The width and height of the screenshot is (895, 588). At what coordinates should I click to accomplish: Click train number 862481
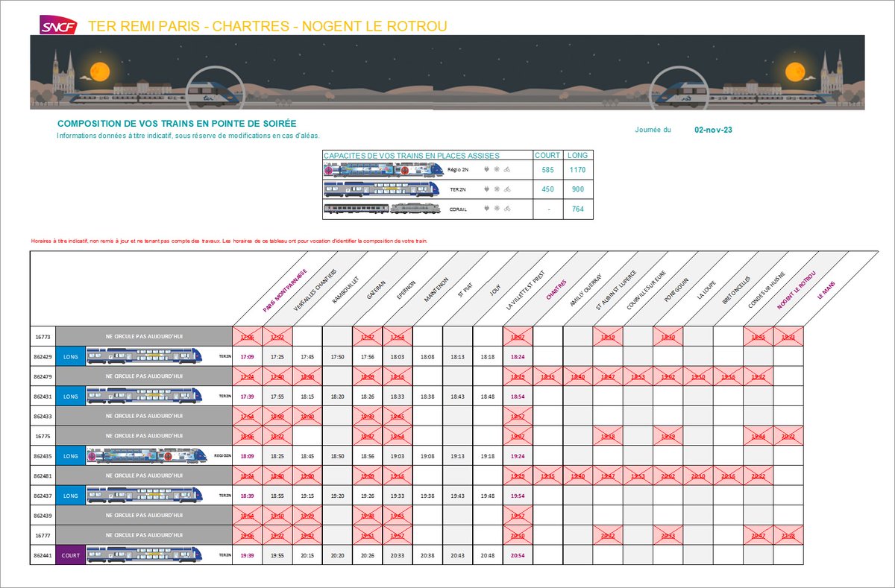coord(43,475)
